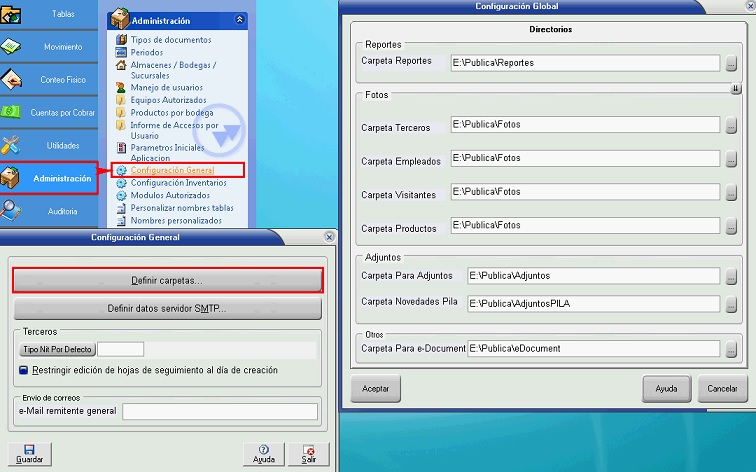This screenshot has height=472, width=756.
Task: Open Configuración Inventarios menu entry
Action: tap(178, 183)
